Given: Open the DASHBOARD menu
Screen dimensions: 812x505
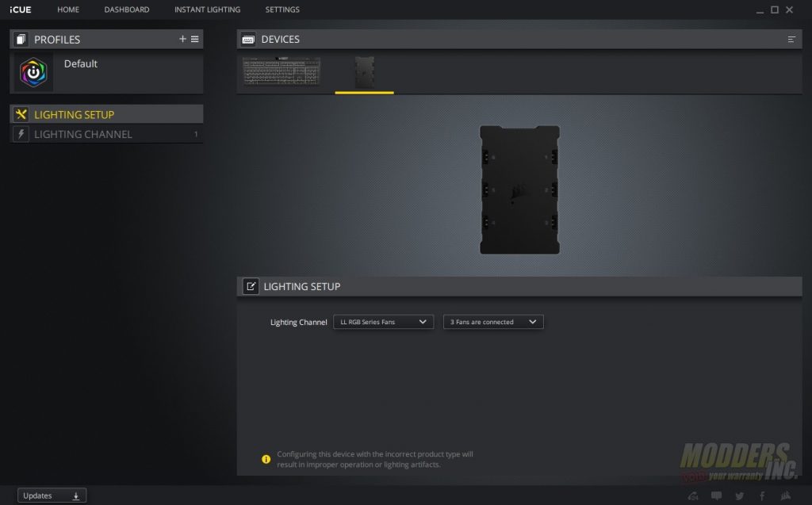Looking at the screenshot, I should (126, 10).
